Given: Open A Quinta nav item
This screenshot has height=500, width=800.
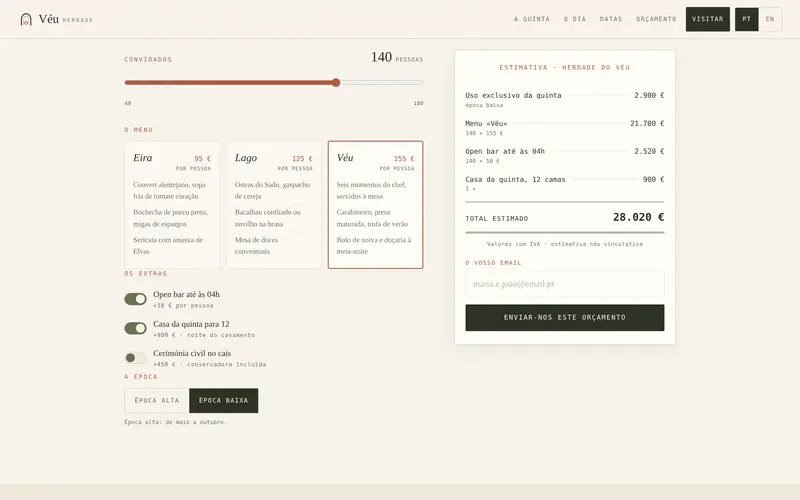Looking at the screenshot, I should pos(532,19).
